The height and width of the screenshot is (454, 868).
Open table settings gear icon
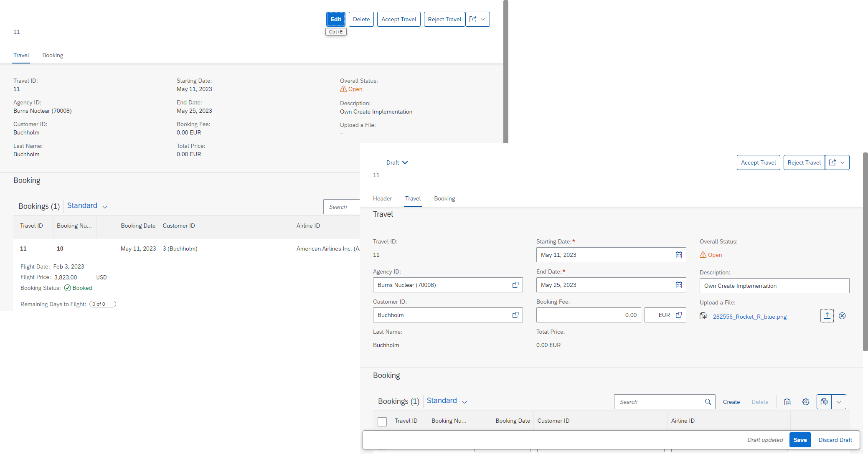click(806, 402)
